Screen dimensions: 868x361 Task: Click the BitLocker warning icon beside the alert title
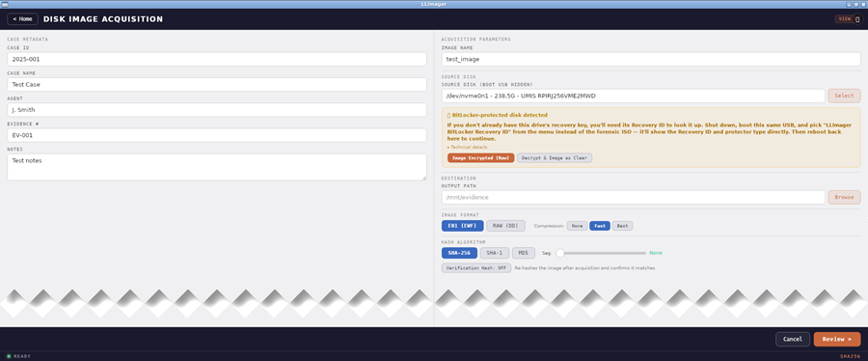pos(448,115)
